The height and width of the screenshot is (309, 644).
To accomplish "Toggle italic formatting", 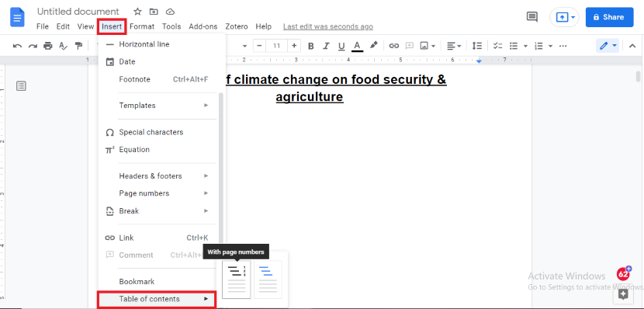I will pyautogui.click(x=326, y=46).
